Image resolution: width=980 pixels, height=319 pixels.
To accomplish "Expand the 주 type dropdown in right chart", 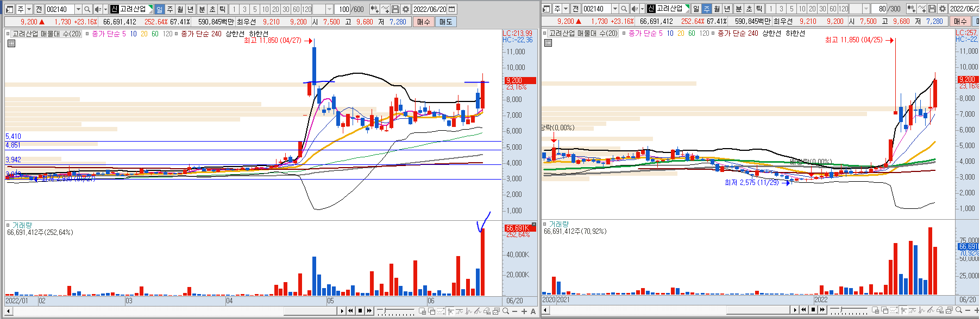I will click(566, 9).
